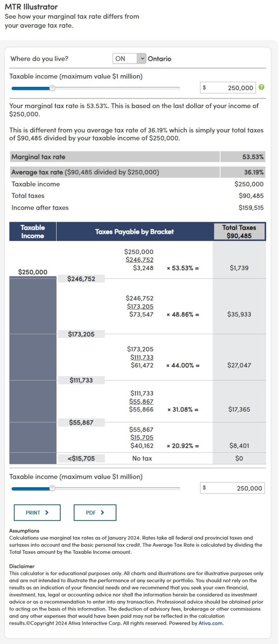Viewport: 280px width, 644px height.
Task: Click the Taxes Payable by Bracket column header
Action: coord(135,231)
